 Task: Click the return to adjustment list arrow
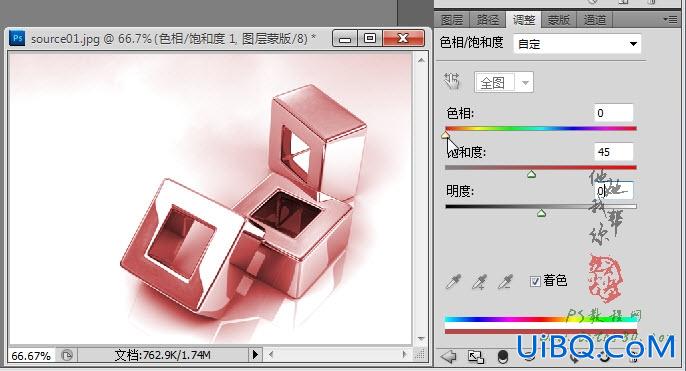pyautogui.click(x=449, y=357)
